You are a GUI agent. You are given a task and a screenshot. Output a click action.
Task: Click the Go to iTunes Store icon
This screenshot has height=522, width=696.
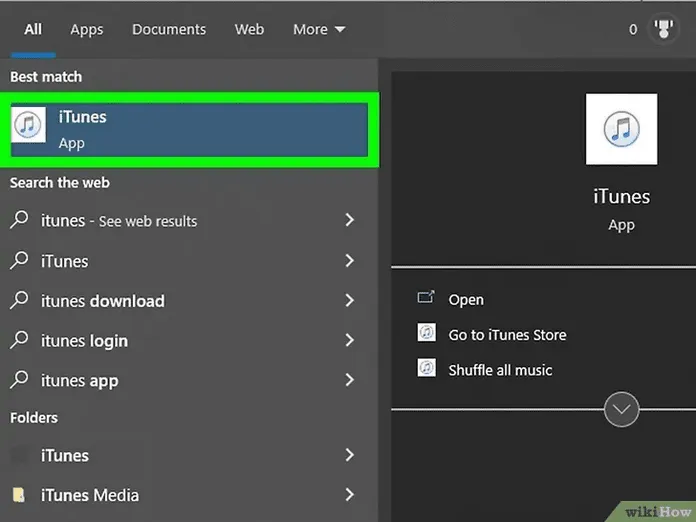click(x=427, y=334)
